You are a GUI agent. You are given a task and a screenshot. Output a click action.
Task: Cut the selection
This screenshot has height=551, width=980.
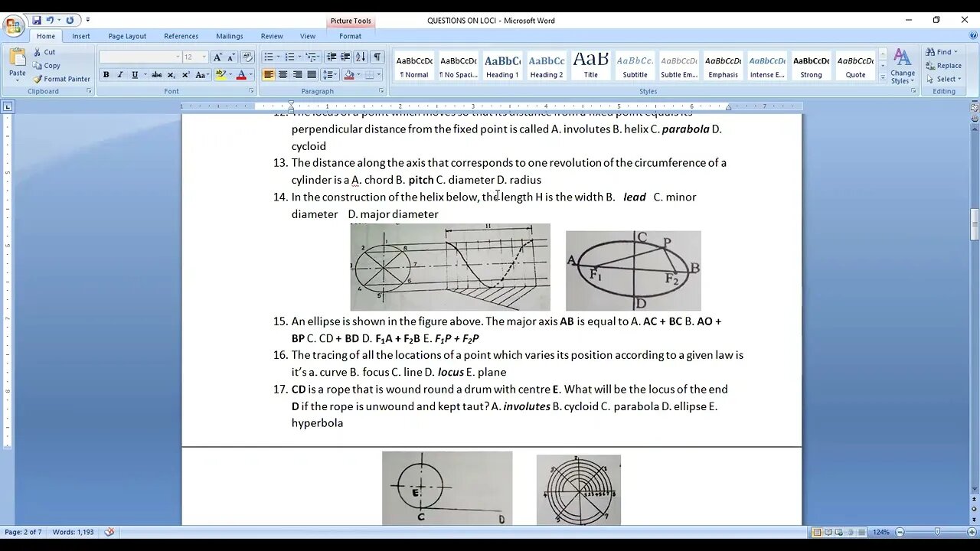point(44,52)
